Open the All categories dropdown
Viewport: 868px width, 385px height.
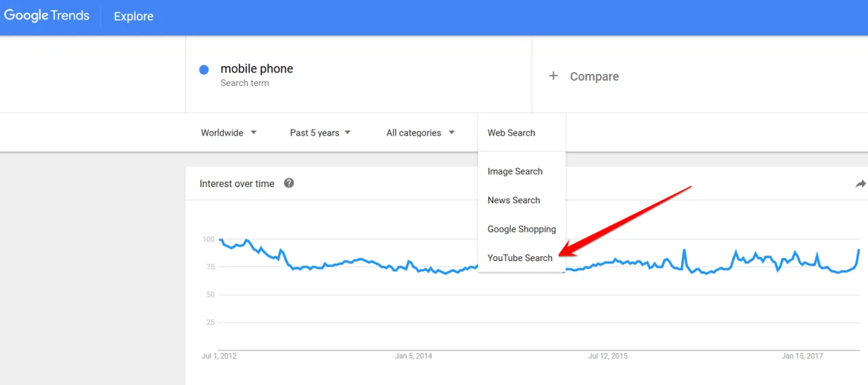[420, 133]
